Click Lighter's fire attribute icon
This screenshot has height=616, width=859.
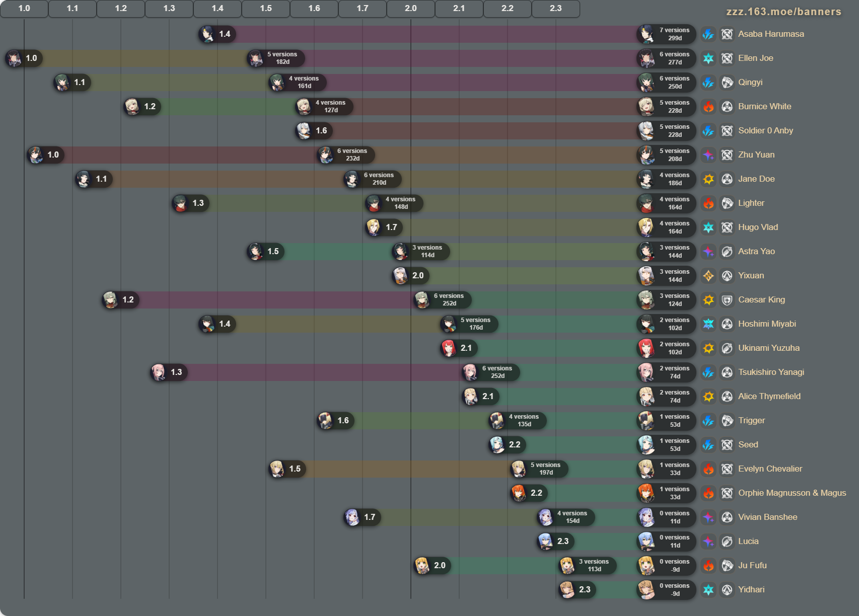click(x=708, y=203)
